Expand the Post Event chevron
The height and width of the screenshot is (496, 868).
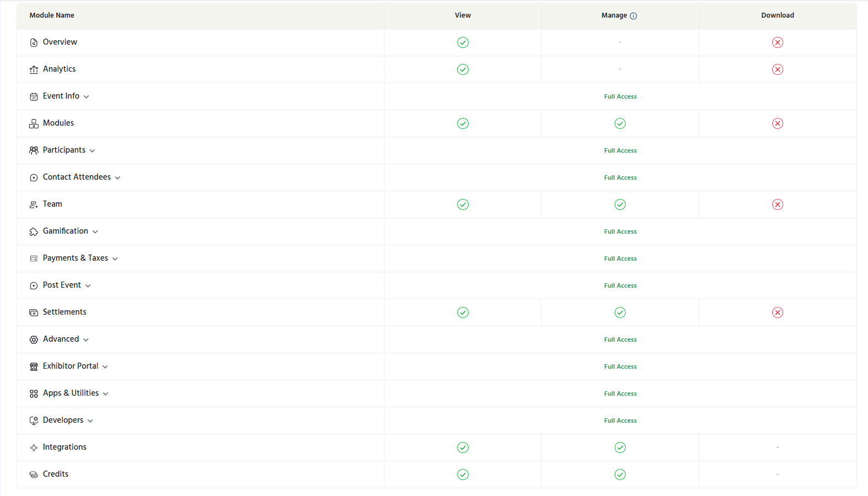coord(88,286)
